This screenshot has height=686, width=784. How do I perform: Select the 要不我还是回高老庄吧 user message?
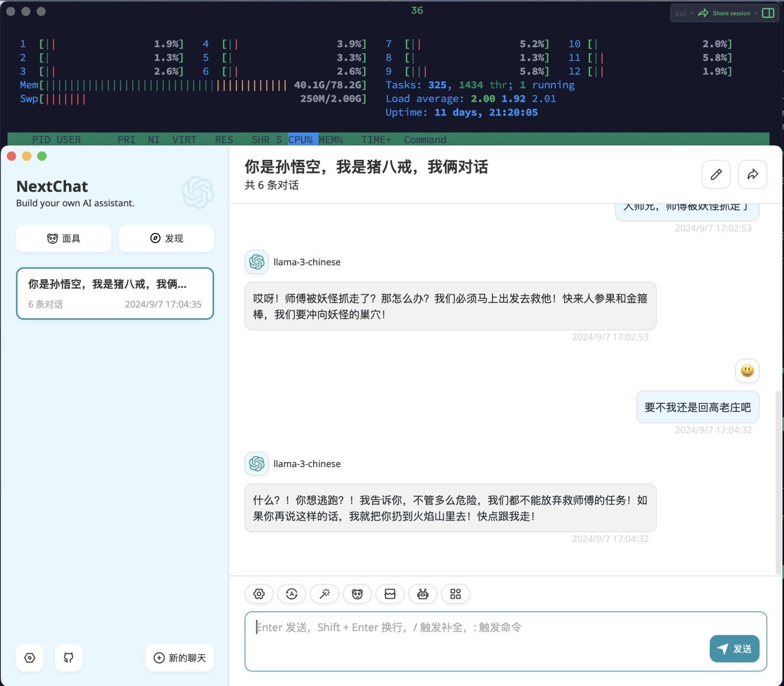point(698,408)
